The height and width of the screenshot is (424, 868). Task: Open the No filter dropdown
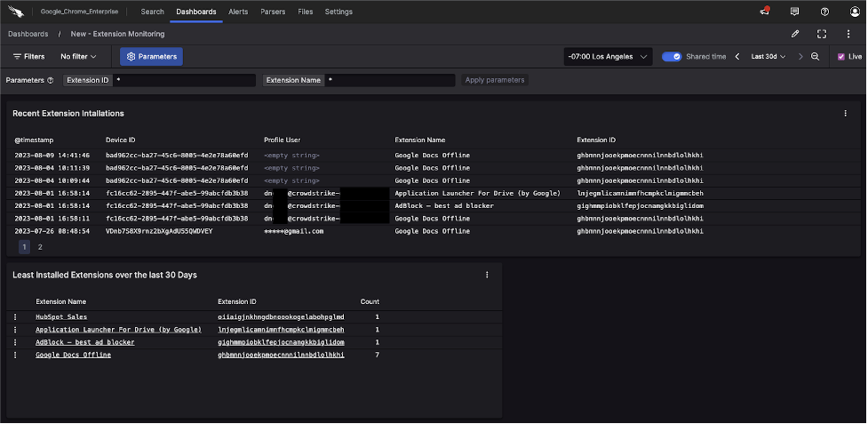point(78,57)
